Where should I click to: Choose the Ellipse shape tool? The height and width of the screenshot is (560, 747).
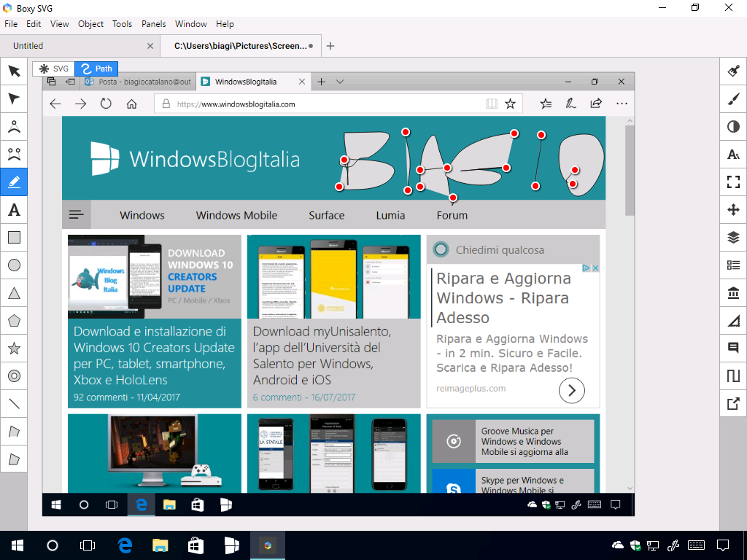click(15, 265)
